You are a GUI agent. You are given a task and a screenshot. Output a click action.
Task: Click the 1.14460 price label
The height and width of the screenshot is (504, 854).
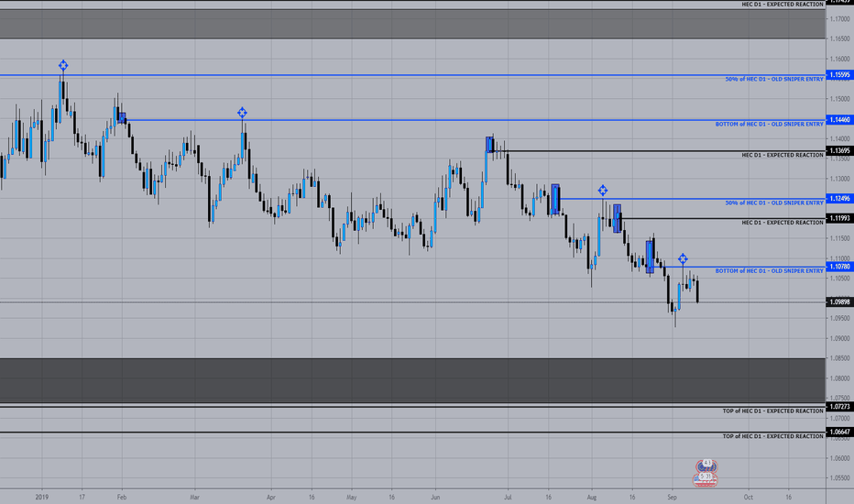click(x=839, y=120)
